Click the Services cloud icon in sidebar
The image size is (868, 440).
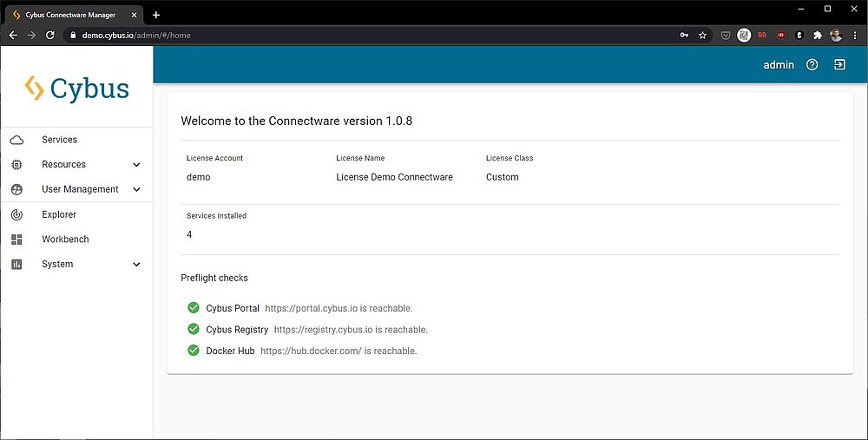click(x=16, y=140)
